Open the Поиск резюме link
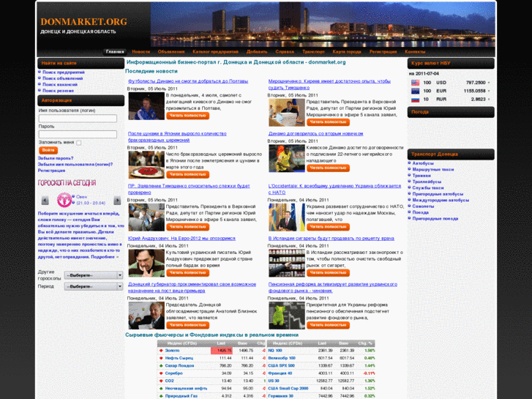Image resolution: width=532 pixels, height=399 pixels. pos(58,91)
